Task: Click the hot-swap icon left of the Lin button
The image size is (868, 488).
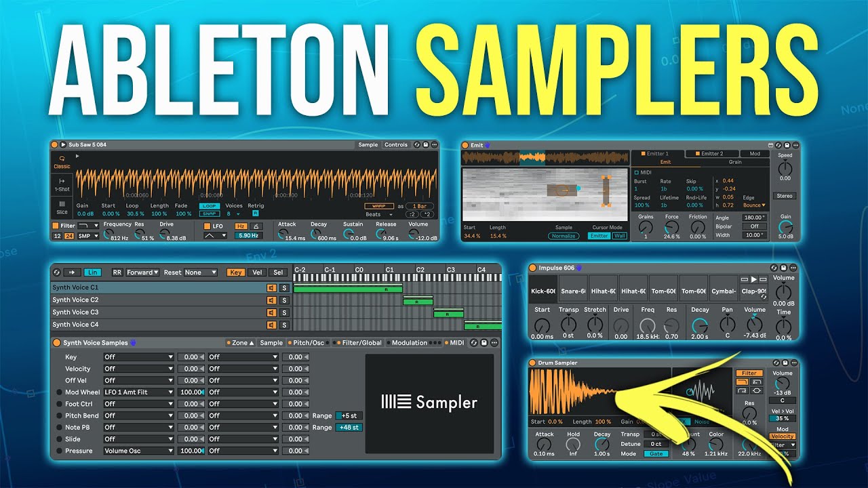Action: pyautogui.click(x=56, y=272)
